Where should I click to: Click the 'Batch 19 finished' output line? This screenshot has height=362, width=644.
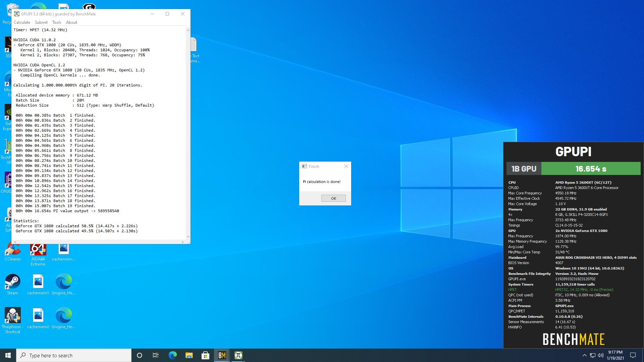click(55, 206)
